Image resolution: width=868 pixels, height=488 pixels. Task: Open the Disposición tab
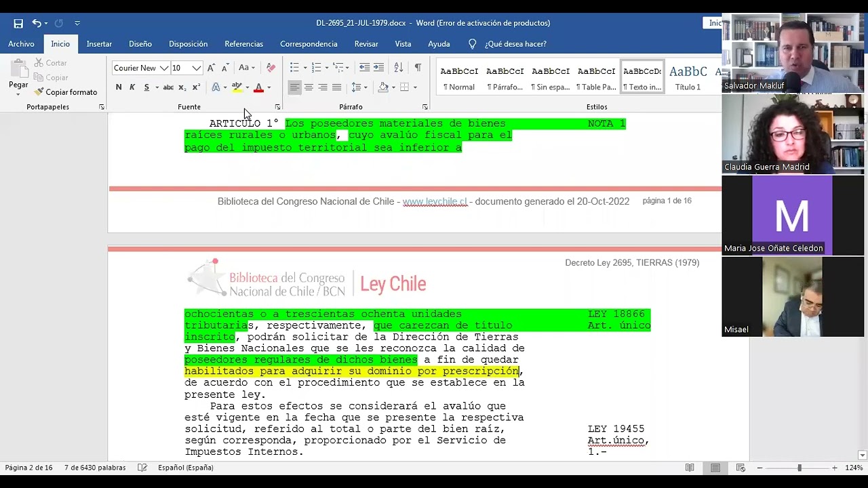click(x=189, y=44)
